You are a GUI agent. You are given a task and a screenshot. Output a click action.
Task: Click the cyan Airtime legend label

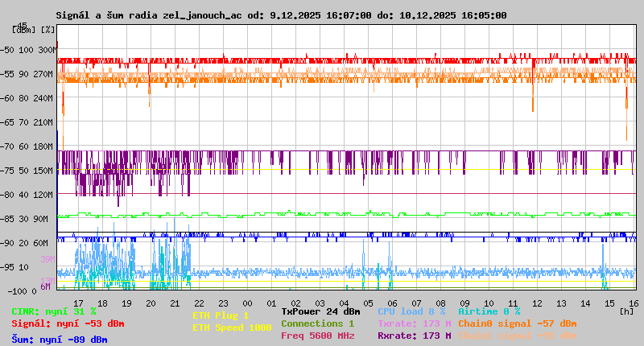(489, 311)
